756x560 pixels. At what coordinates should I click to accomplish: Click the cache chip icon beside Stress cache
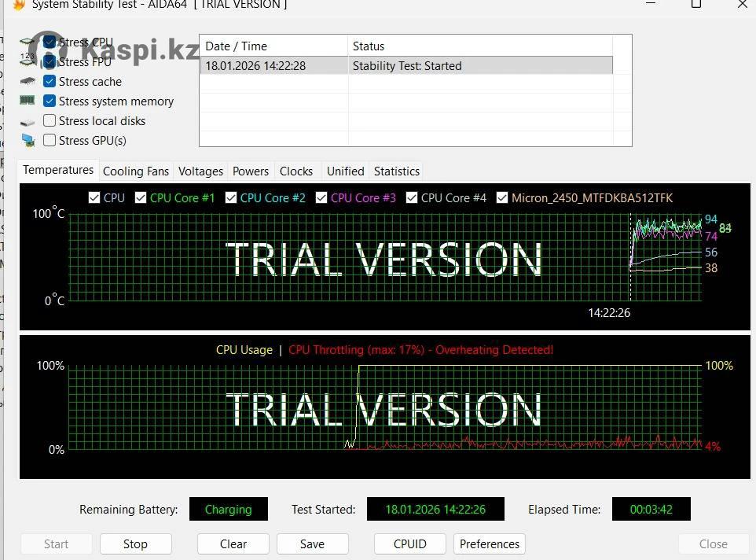click(x=28, y=81)
